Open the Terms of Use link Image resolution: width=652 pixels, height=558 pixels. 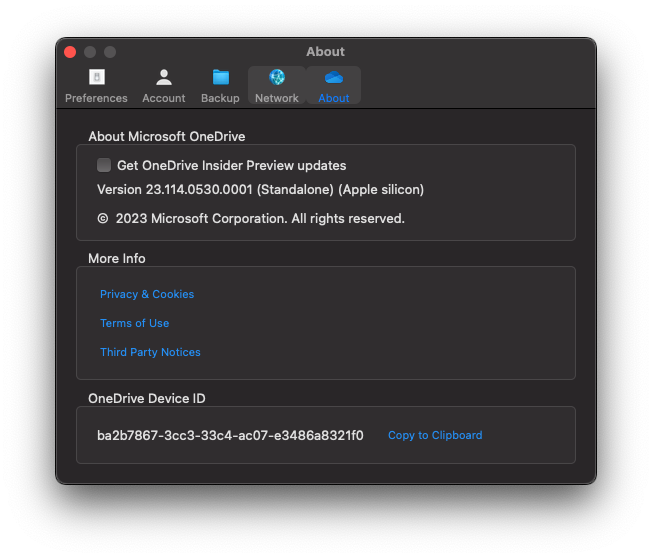tap(134, 323)
